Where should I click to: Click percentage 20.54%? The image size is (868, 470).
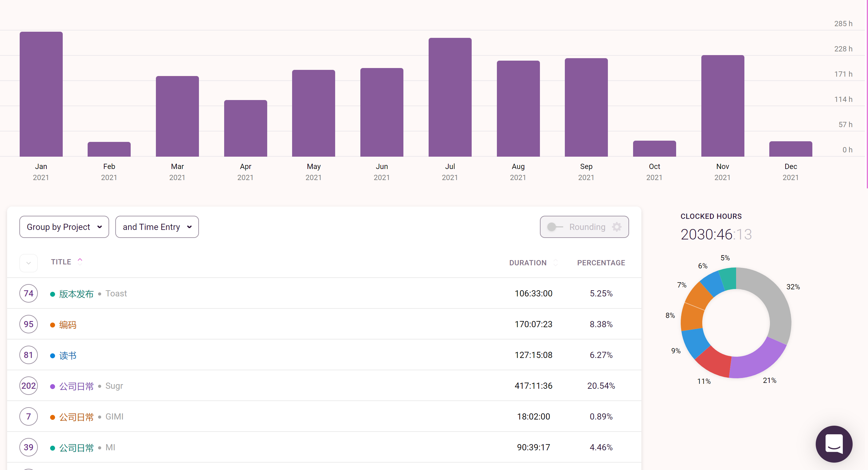tap(601, 386)
